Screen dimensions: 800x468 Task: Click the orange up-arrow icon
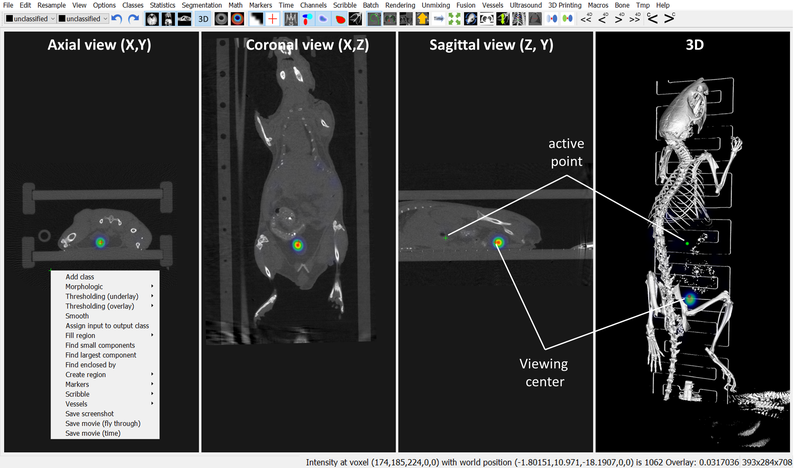421,18
